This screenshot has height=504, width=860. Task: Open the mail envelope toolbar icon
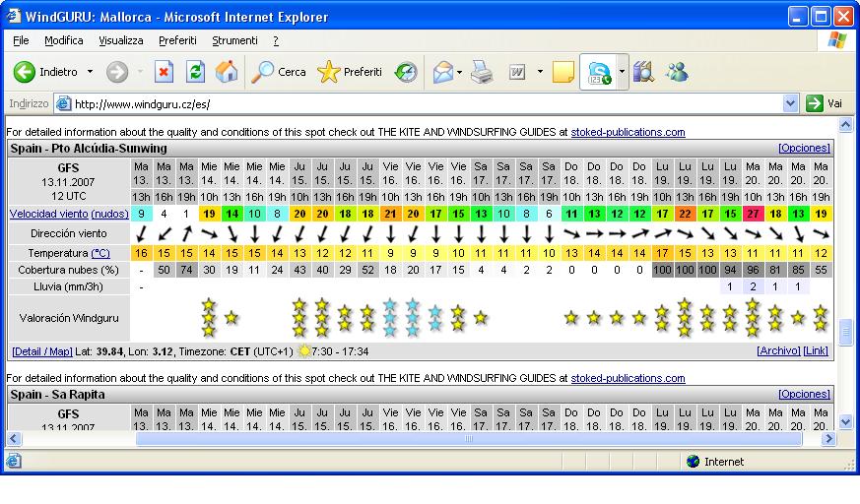click(x=443, y=72)
